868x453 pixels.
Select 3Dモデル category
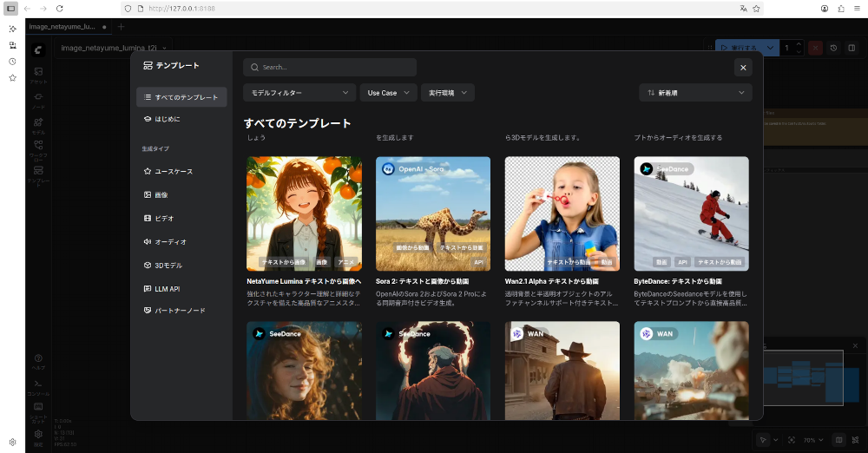(x=181, y=266)
